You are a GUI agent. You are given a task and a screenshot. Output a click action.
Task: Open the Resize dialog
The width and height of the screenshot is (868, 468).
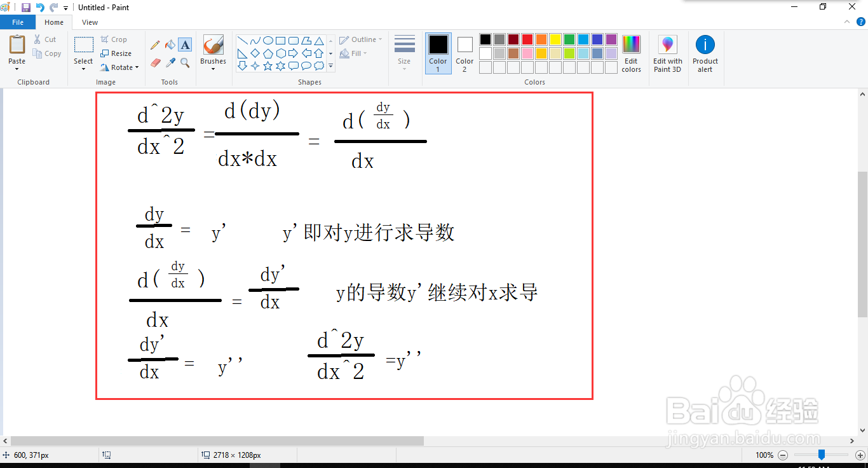118,53
